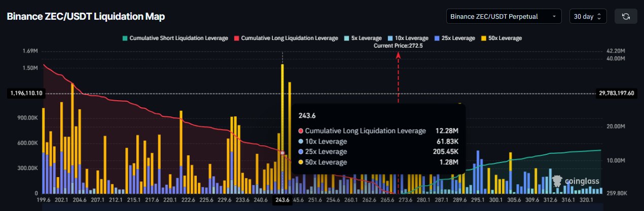Click the red Cumulative Long legend swatch
The height and width of the screenshot is (211, 644).
[236, 38]
